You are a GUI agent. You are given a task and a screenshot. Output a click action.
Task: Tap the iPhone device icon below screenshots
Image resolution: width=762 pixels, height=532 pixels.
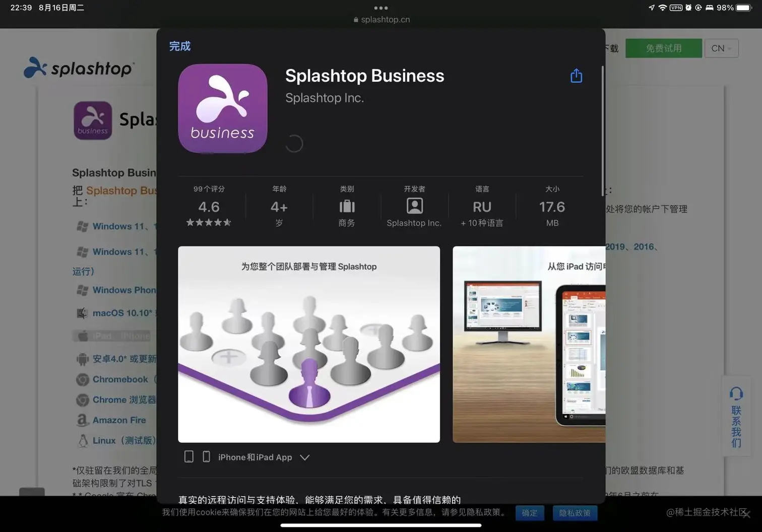coord(206,456)
